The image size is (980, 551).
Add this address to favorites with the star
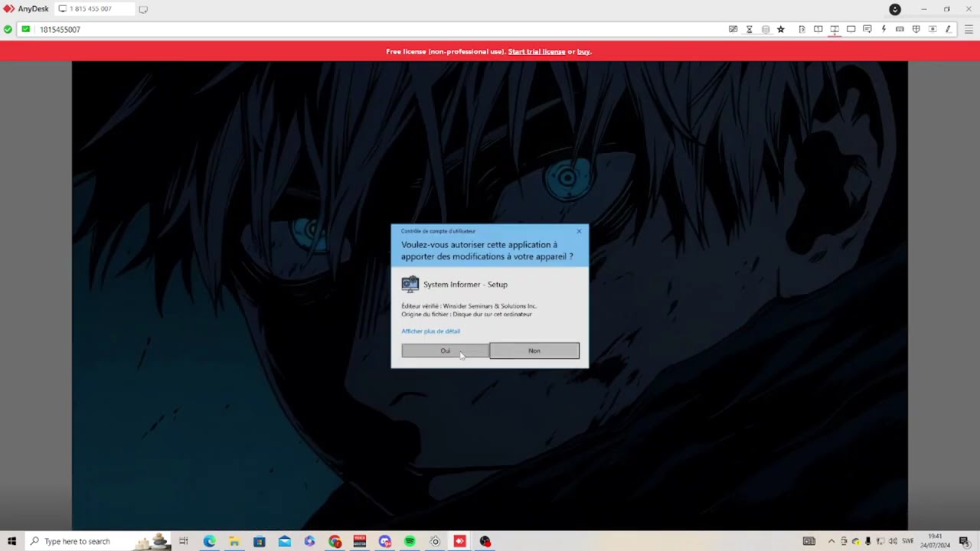pos(781,29)
